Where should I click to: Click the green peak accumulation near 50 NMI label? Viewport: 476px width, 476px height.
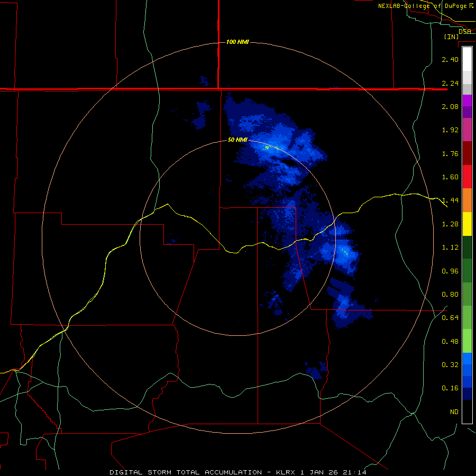(267, 148)
